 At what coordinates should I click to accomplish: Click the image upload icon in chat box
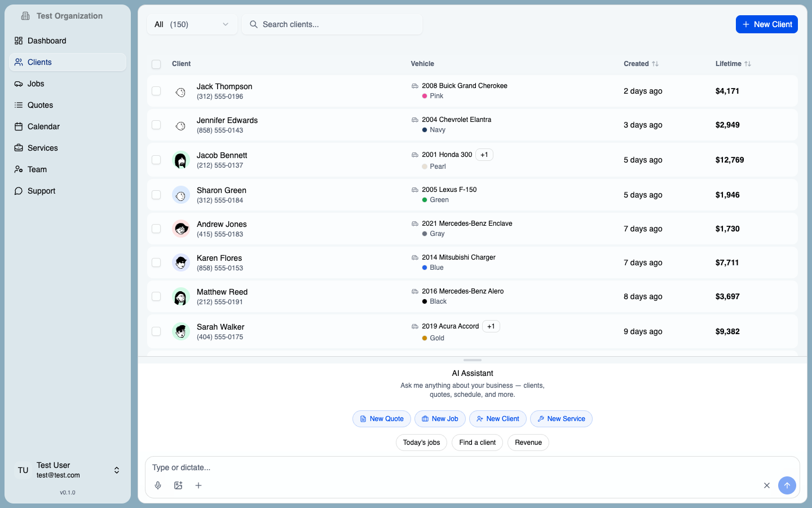pyautogui.click(x=178, y=485)
